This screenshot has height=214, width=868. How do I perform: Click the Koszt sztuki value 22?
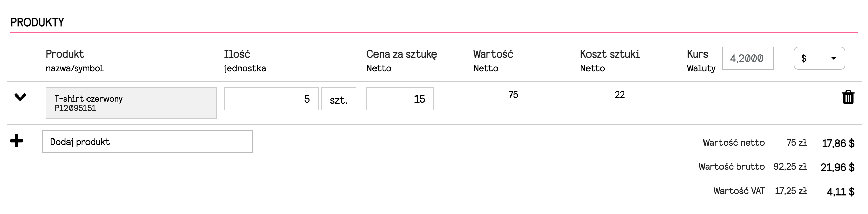(x=620, y=94)
